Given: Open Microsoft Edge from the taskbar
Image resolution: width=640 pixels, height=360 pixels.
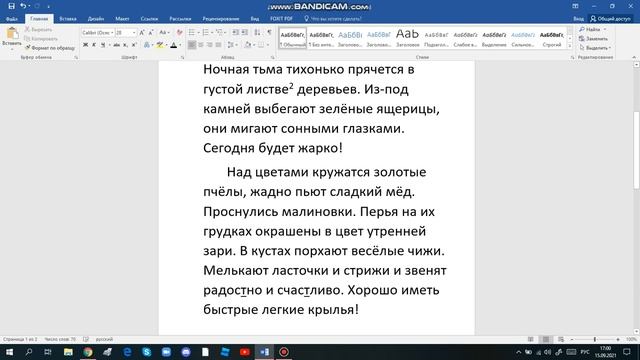Looking at the screenshot, I should [x=127, y=352].
